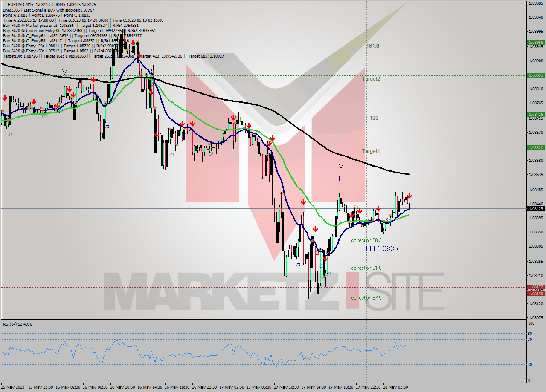Click the 161.8 Fibonacci level label
This screenshot has width=546, height=392.
[x=372, y=46]
